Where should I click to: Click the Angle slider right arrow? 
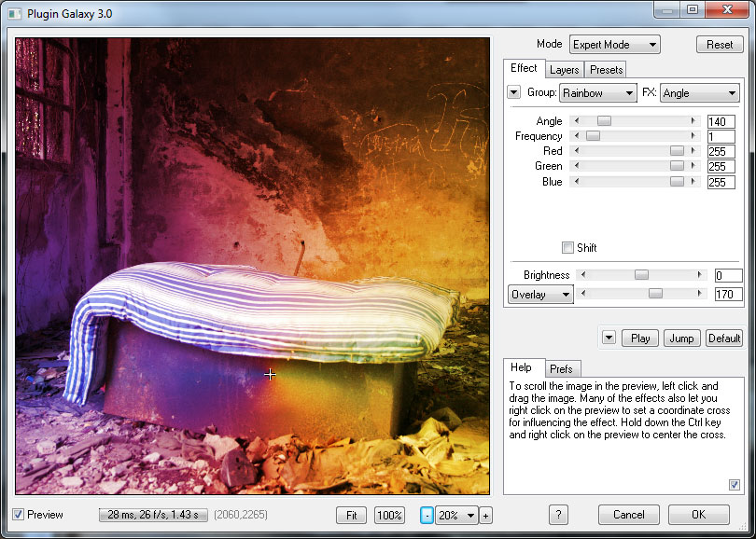pos(693,121)
